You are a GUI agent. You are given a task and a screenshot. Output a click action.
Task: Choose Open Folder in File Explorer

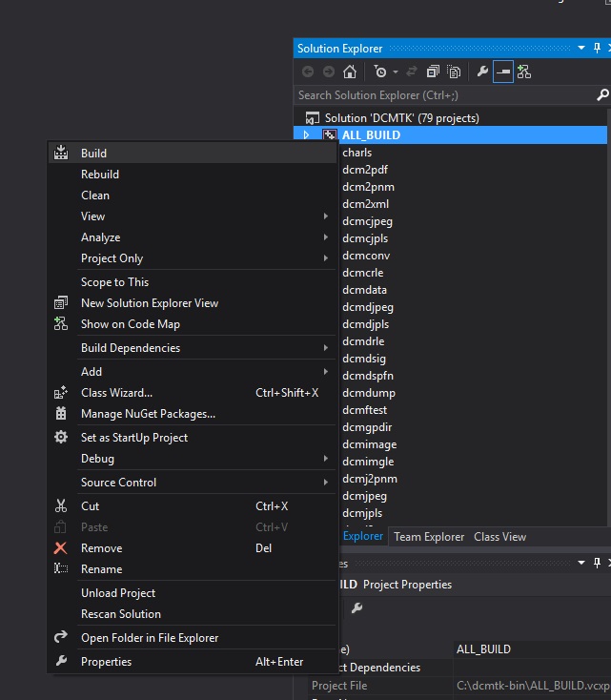pyautogui.click(x=192, y=638)
